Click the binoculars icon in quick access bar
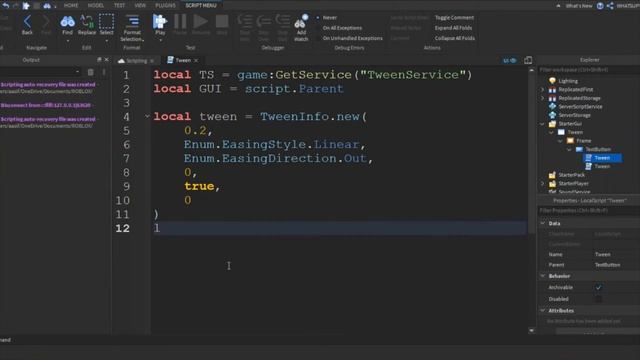The image size is (640, 360). [47, 5]
